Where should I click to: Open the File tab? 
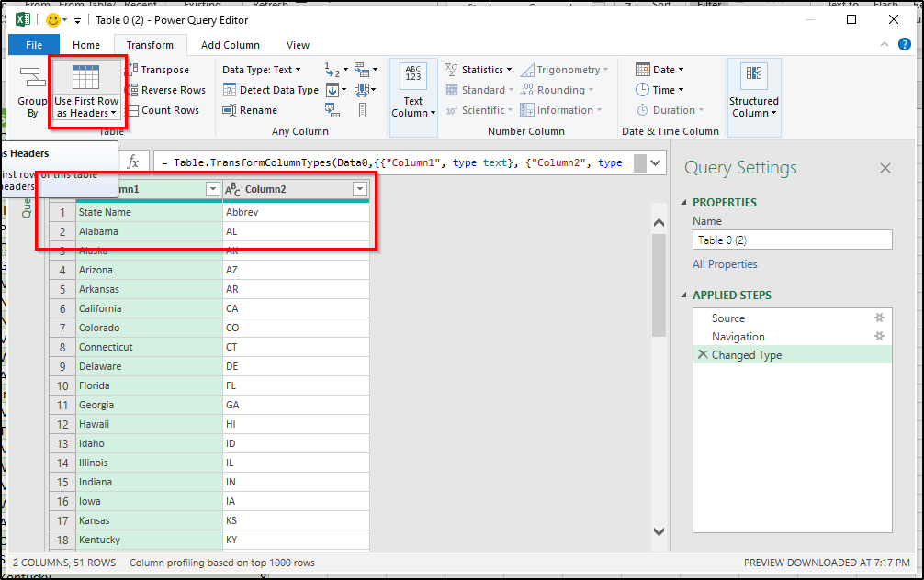click(x=34, y=45)
